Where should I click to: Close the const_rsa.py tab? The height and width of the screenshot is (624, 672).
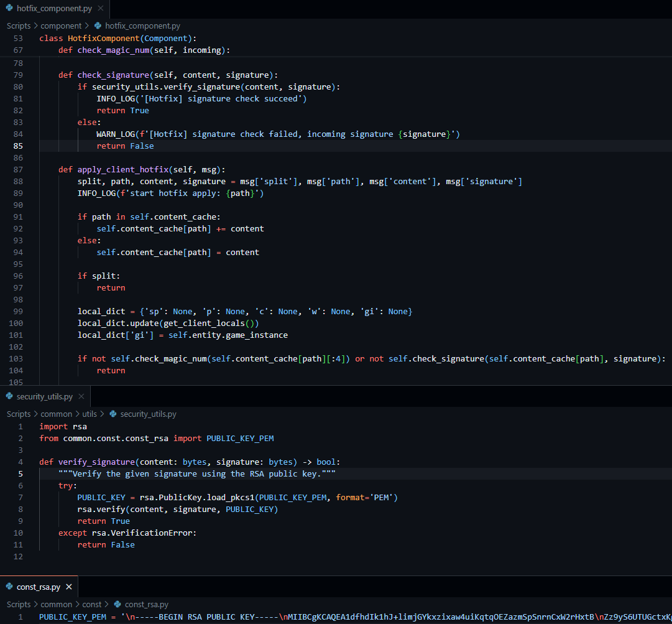point(69,587)
